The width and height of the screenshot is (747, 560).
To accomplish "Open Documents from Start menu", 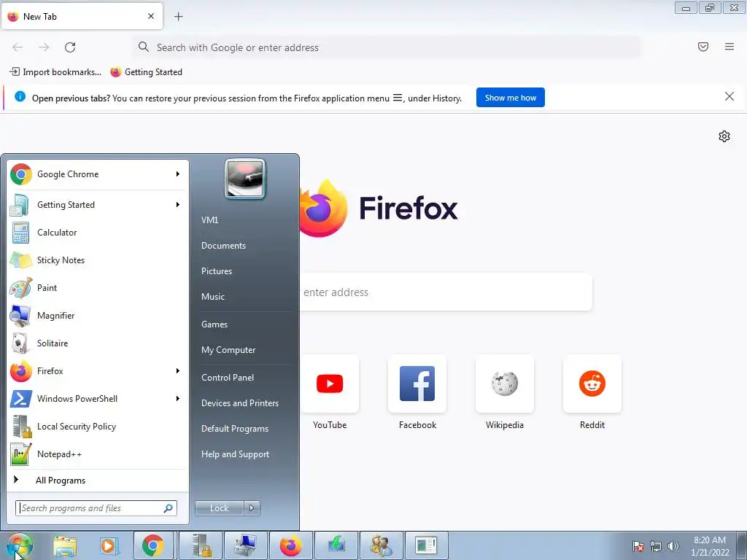I will [x=223, y=246].
